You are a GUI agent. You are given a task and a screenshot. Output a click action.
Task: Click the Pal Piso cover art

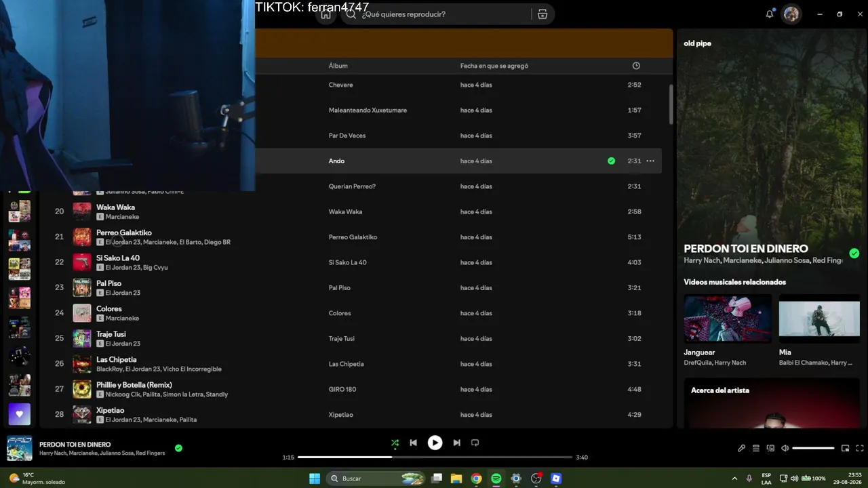pyautogui.click(x=82, y=288)
